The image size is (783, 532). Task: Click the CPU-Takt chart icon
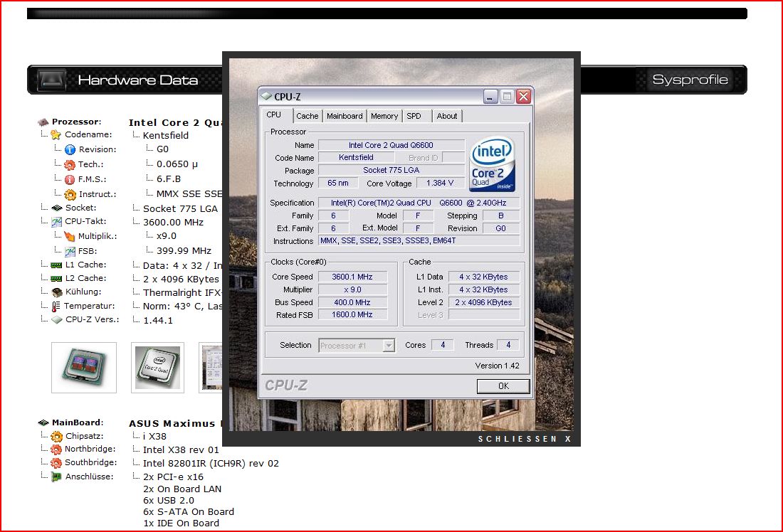(x=56, y=222)
